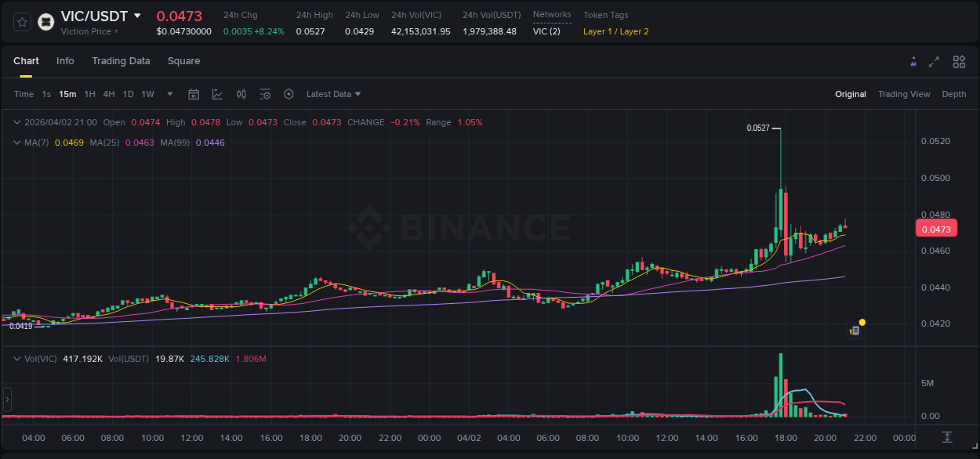Open the VIC/USDT pair selector dropdown
Image resolution: width=980 pixels, height=459 pixels.
pyautogui.click(x=138, y=16)
